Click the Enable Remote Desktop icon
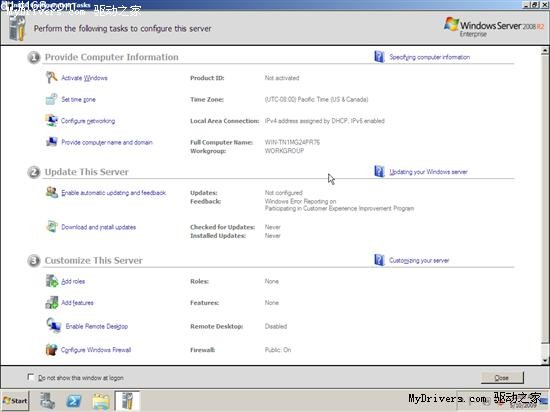The height and width of the screenshot is (412, 550). [x=54, y=325]
